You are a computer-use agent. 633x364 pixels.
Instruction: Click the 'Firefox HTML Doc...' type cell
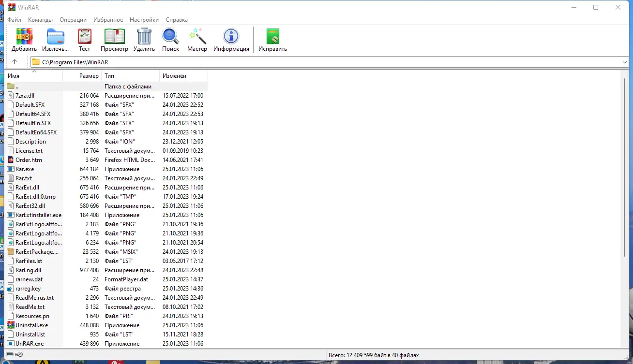[130, 160]
